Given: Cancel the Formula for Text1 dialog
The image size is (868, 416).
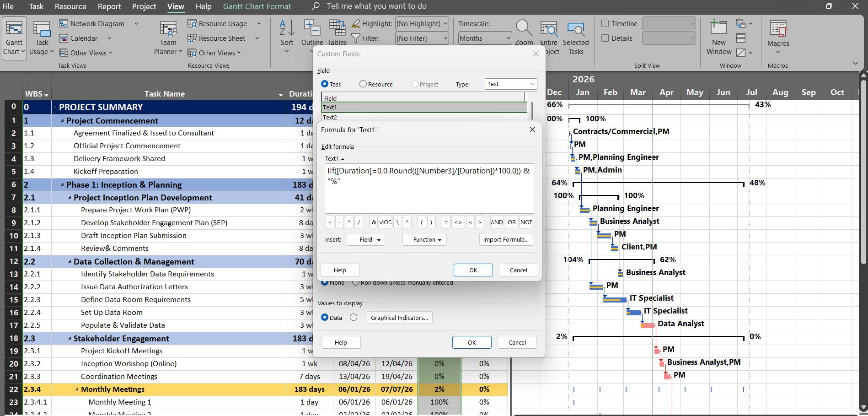Looking at the screenshot, I should (x=518, y=270).
